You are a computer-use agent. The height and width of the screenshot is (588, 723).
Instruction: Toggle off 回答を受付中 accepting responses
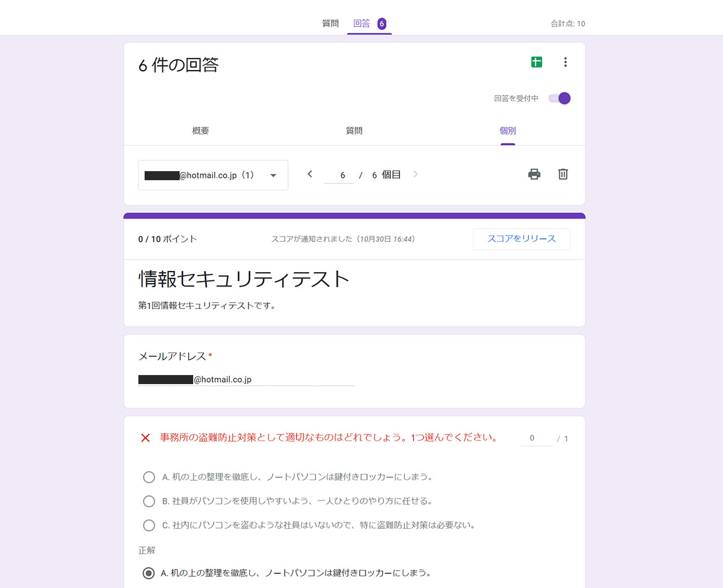coord(560,98)
